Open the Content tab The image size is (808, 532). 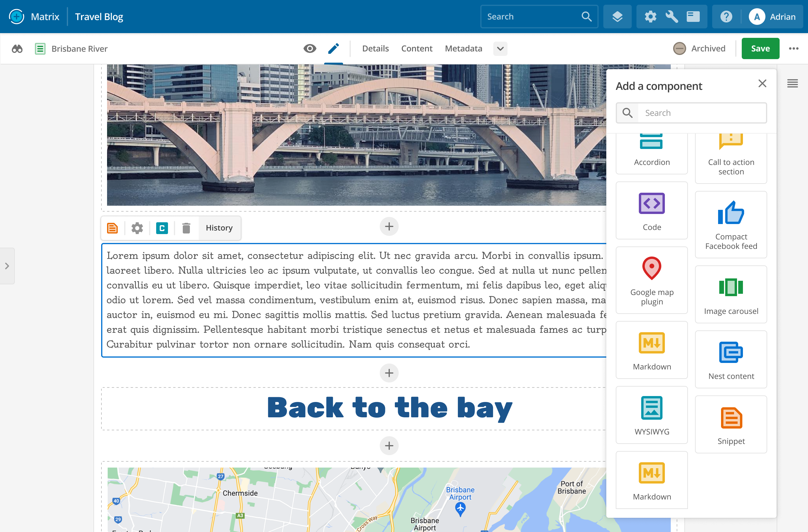point(416,48)
